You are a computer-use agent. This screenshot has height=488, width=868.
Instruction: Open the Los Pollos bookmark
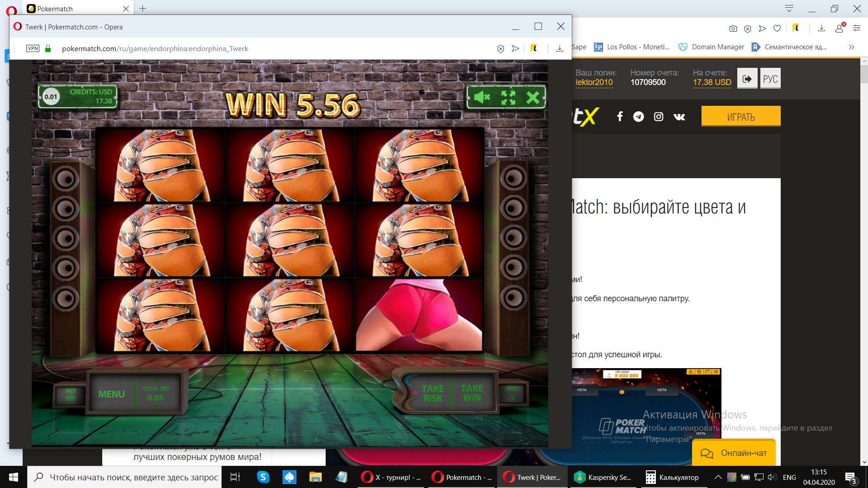point(632,47)
